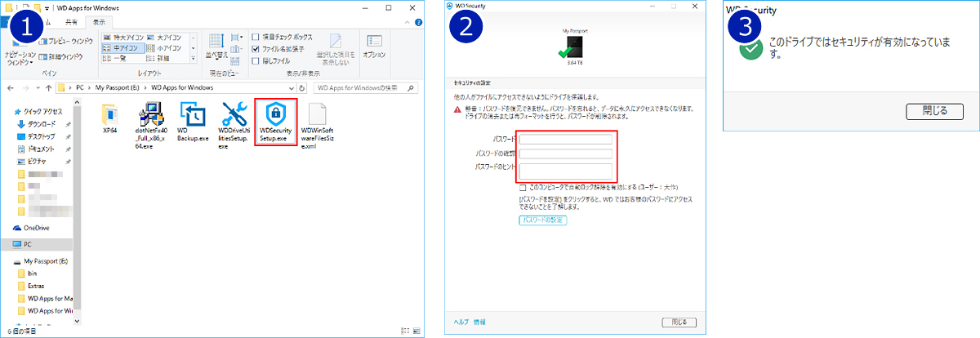Select the WDWinSoftwareFilesSize.xml file icon

click(x=318, y=113)
